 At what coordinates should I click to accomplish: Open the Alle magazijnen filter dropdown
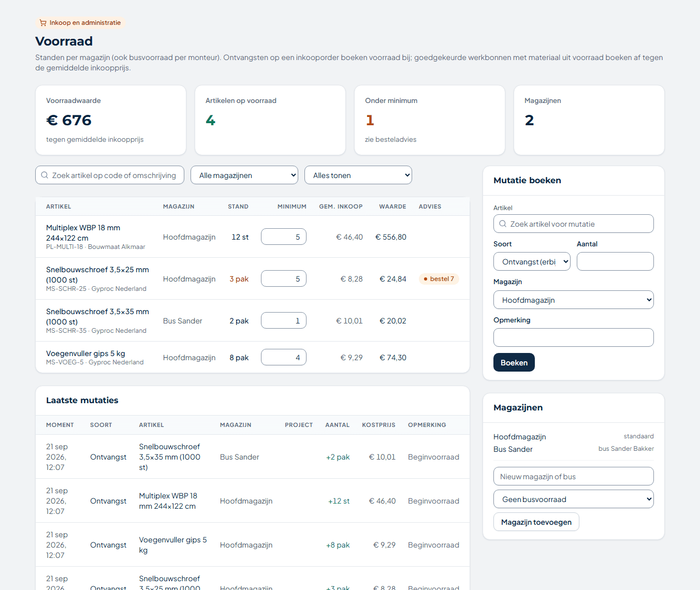(x=244, y=175)
